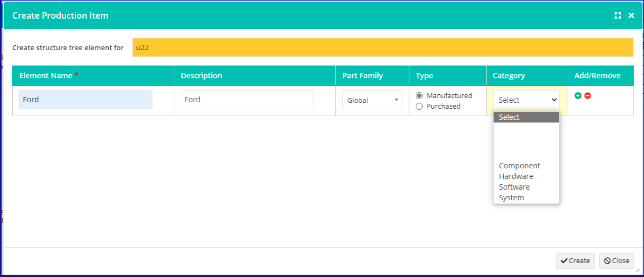644x277 pixels.
Task: Choose Hardware from the Category list
Action: [526, 176]
